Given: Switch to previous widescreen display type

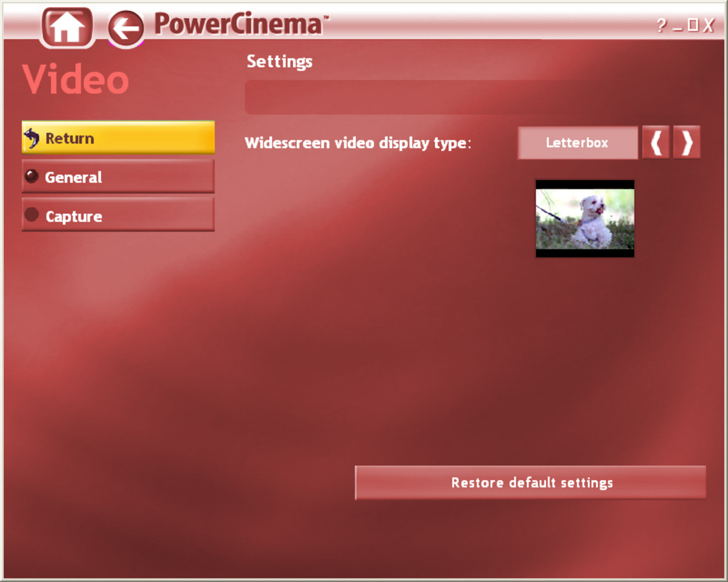Looking at the screenshot, I should 656,142.
